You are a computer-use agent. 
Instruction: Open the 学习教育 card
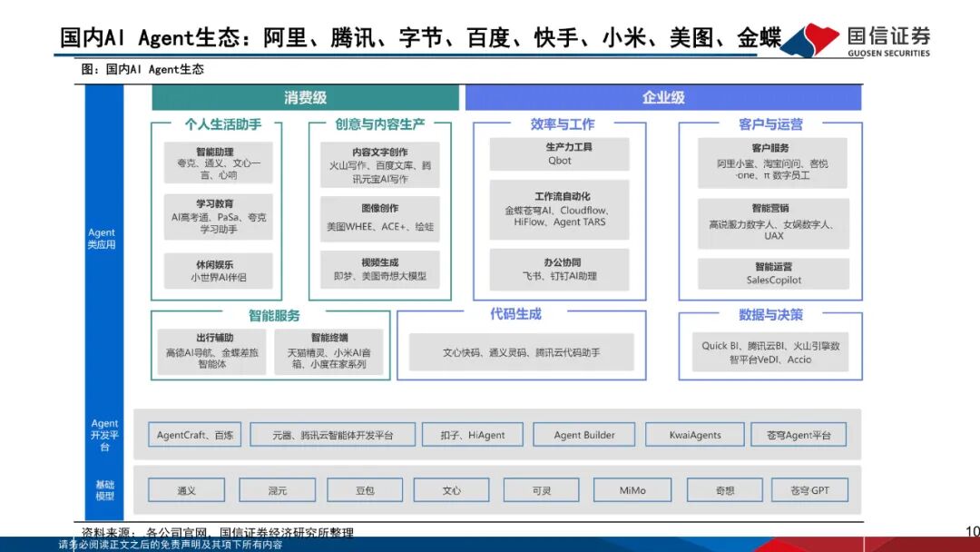[x=218, y=217]
